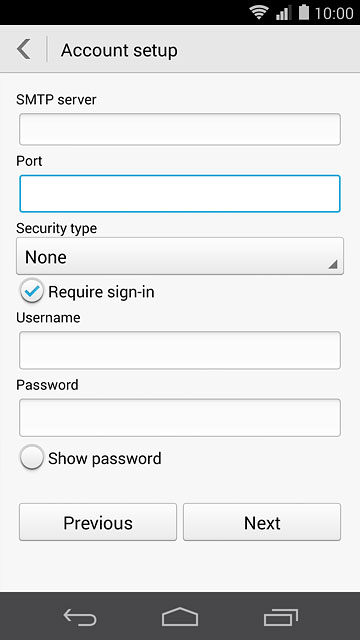Image resolution: width=360 pixels, height=640 pixels.
Task: Tap the dropdown arrow beside None
Action: click(333, 264)
